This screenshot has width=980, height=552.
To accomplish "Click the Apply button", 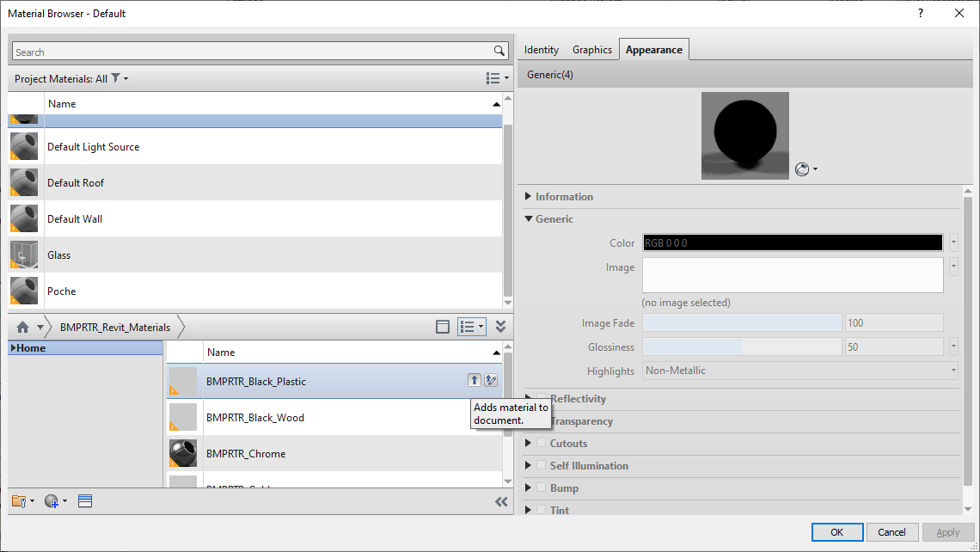I will (x=947, y=532).
